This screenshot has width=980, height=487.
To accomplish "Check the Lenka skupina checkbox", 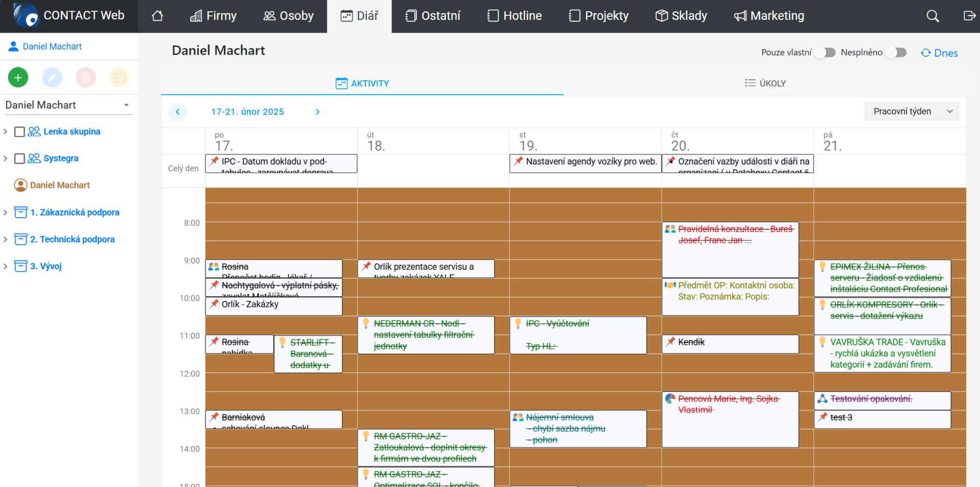I will (x=20, y=132).
